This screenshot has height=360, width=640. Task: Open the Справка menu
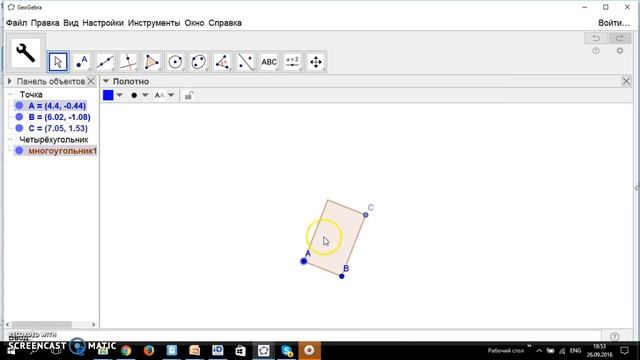tap(225, 23)
